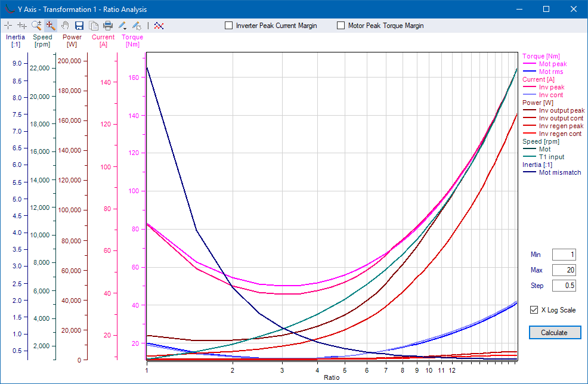588x384 pixels.
Task: Click the pencil with cursor arrow icon
Action: pos(137,26)
